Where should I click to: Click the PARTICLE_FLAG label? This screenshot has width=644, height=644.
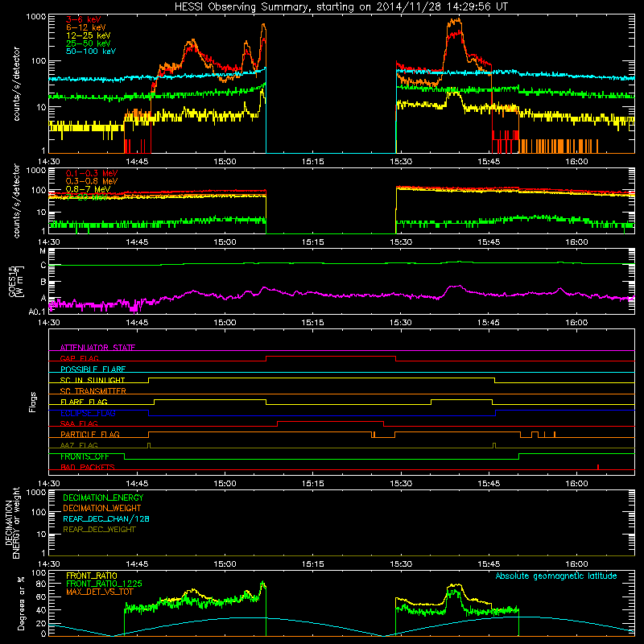pyautogui.click(x=90, y=435)
